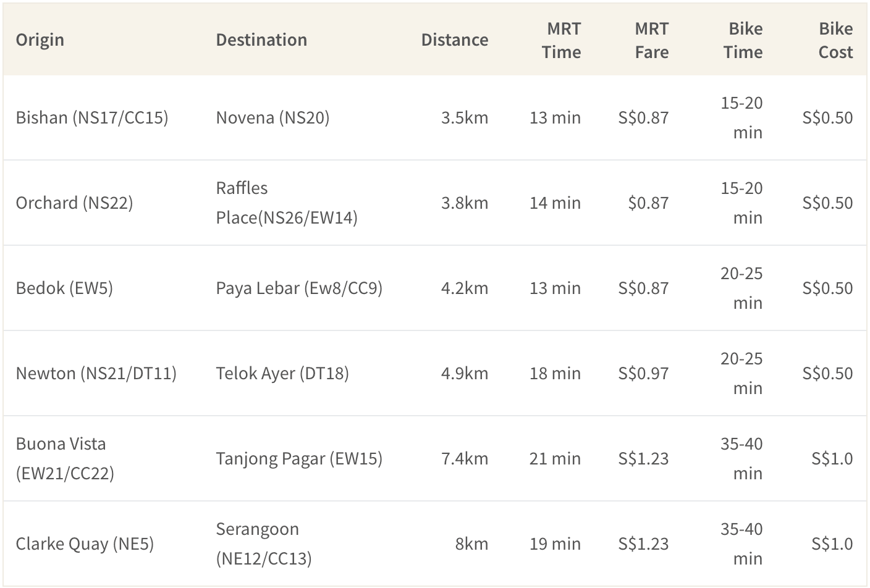Click the Destination column header
Screen dimensions: 870x588
261,40
